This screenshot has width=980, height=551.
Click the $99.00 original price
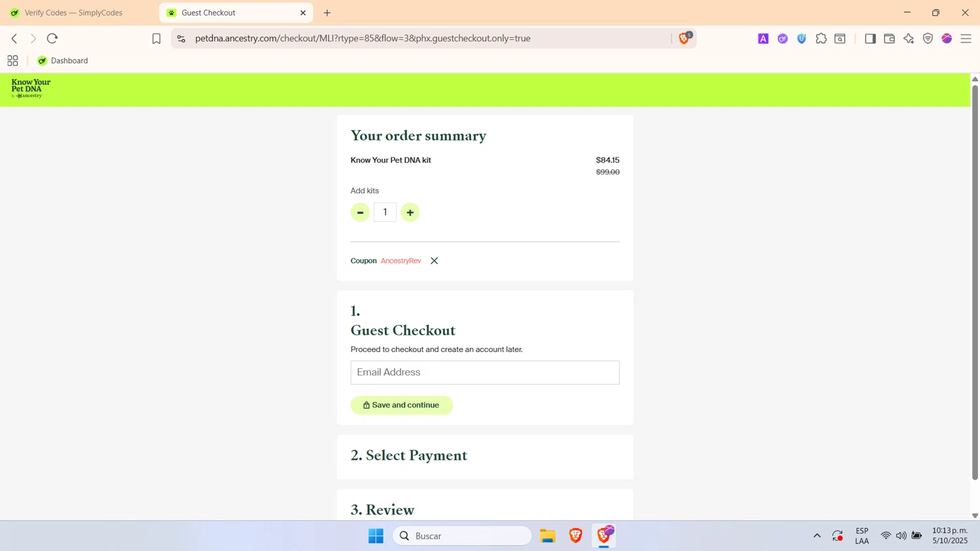[x=608, y=172]
